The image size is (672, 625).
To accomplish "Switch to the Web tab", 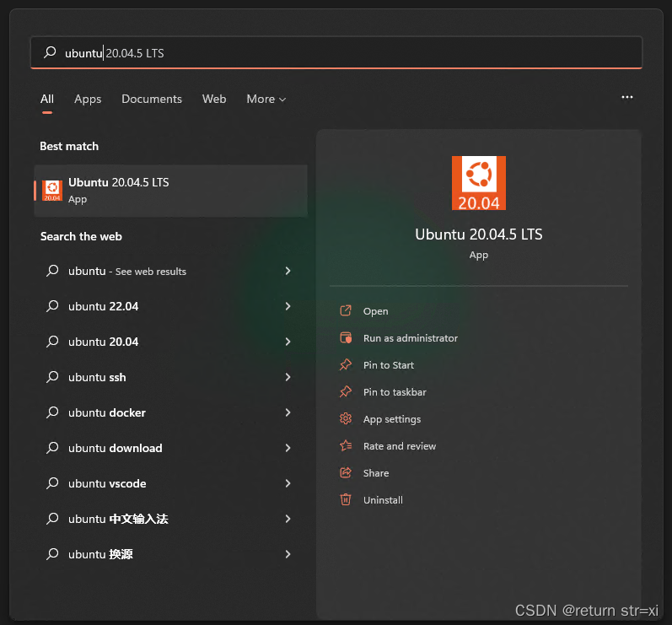I will (214, 99).
